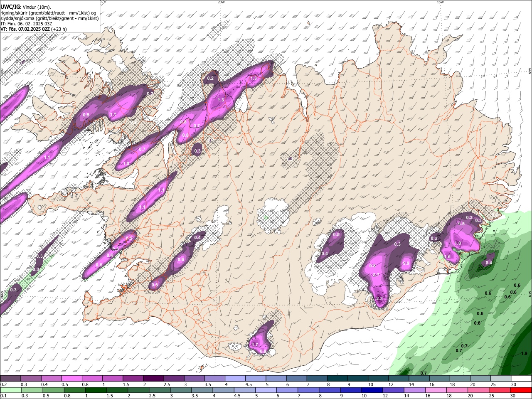Viewport: 532px width, 399px height.
Task: Click the '0.1' label under the green legend
Action: [3, 396]
